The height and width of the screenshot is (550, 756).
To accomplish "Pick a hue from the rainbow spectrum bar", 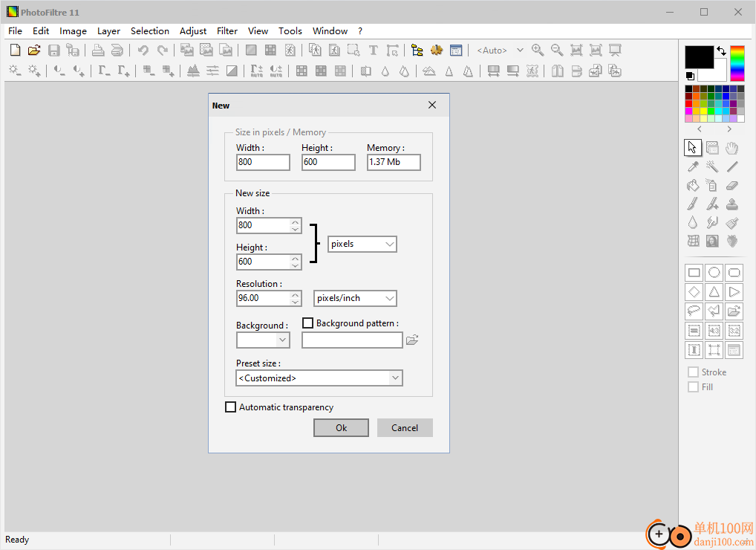I will (x=737, y=63).
